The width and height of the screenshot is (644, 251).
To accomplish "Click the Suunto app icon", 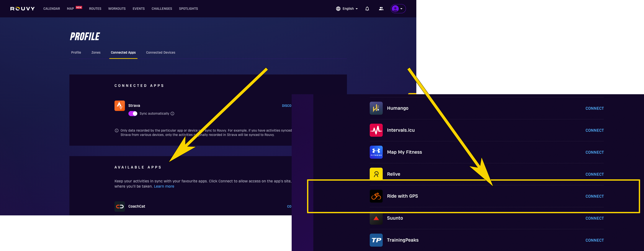I will coord(376,219).
